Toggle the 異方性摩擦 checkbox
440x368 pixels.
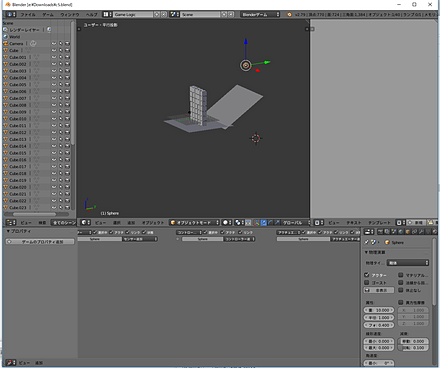[401, 302]
